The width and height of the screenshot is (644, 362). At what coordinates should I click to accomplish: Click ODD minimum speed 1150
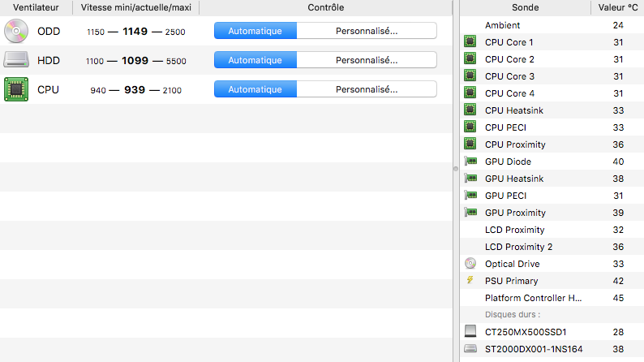point(96,32)
